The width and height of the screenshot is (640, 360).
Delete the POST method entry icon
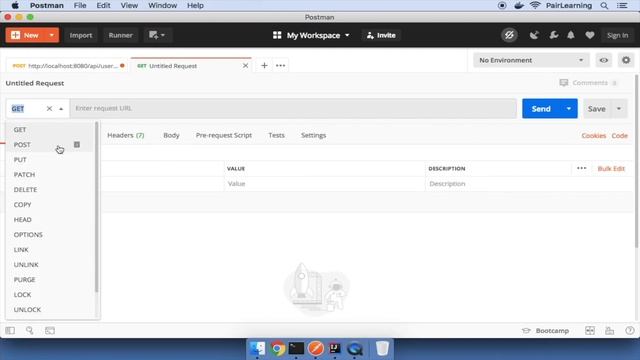pos(77,144)
